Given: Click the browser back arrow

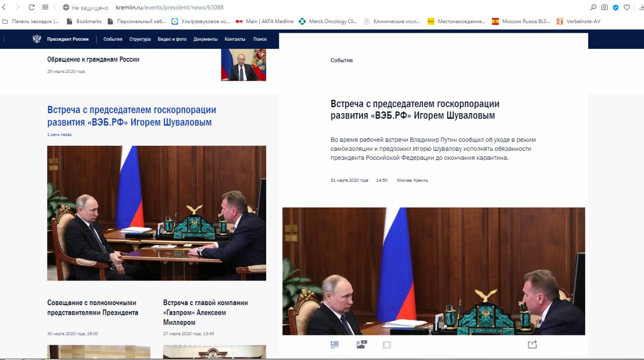Looking at the screenshot, I should (x=5, y=8).
